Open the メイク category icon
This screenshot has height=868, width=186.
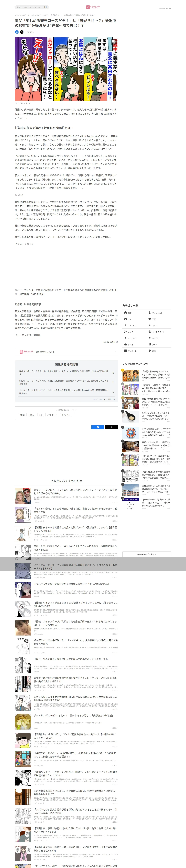(126, 332)
